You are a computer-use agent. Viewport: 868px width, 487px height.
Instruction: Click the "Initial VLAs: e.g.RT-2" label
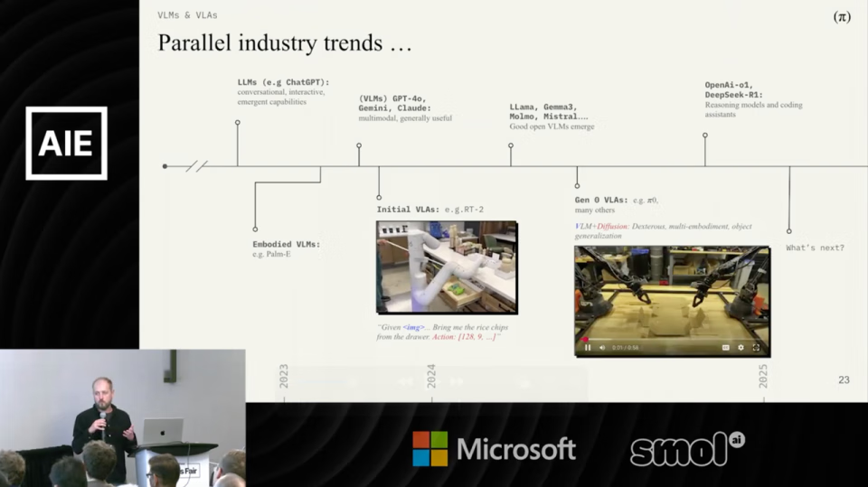[x=430, y=210]
